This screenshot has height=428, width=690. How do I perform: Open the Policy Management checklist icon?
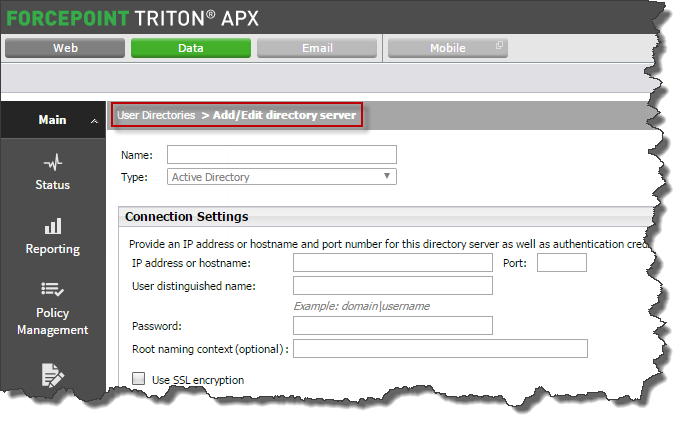click(x=52, y=289)
